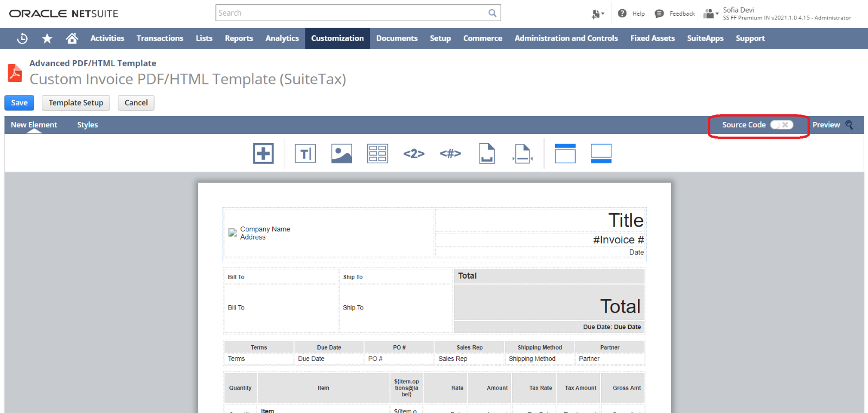Image resolution: width=868 pixels, height=413 pixels.
Task: Click the add new element plus icon
Action: (x=263, y=153)
